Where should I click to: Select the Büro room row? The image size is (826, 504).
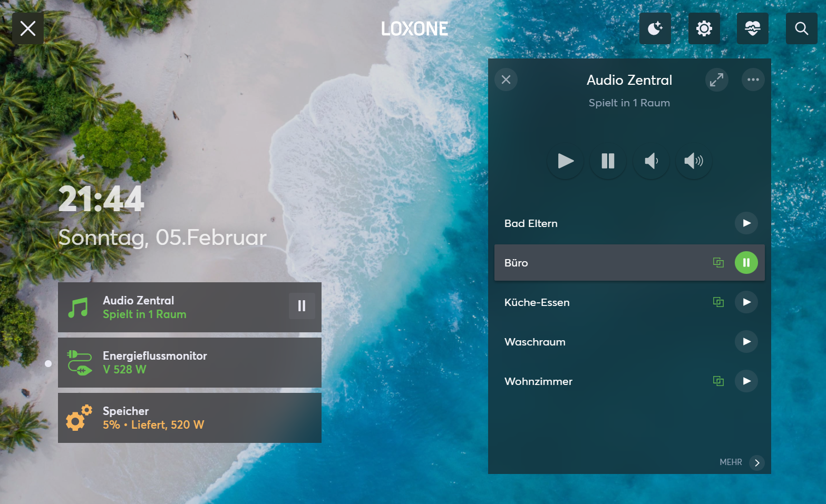point(629,262)
